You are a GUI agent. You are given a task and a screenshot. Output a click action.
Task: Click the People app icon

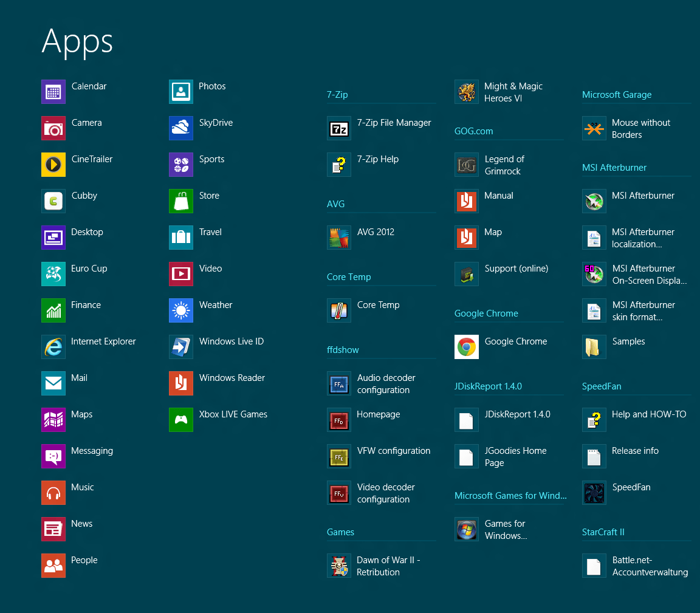[x=53, y=566]
